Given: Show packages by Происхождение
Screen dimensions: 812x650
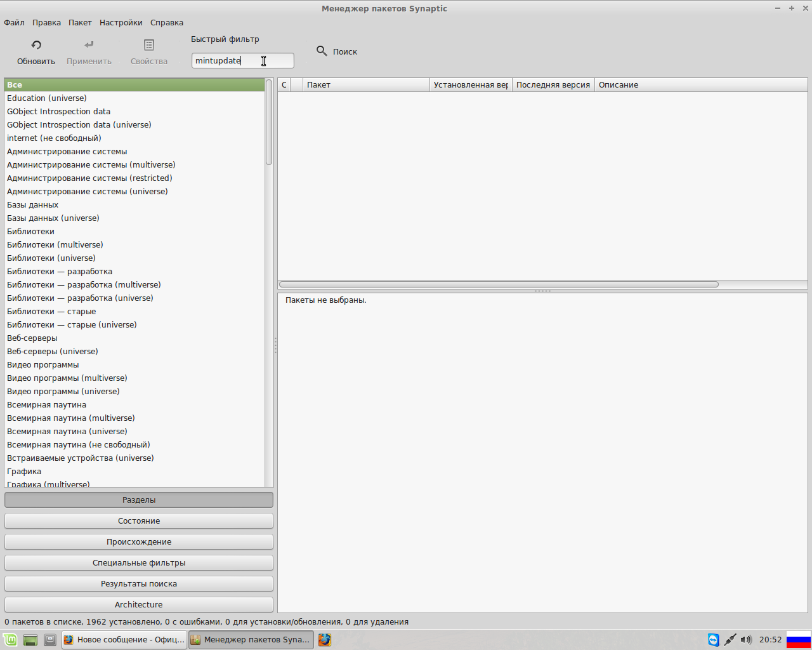Looking at the screenshot, I should point(139,542).
